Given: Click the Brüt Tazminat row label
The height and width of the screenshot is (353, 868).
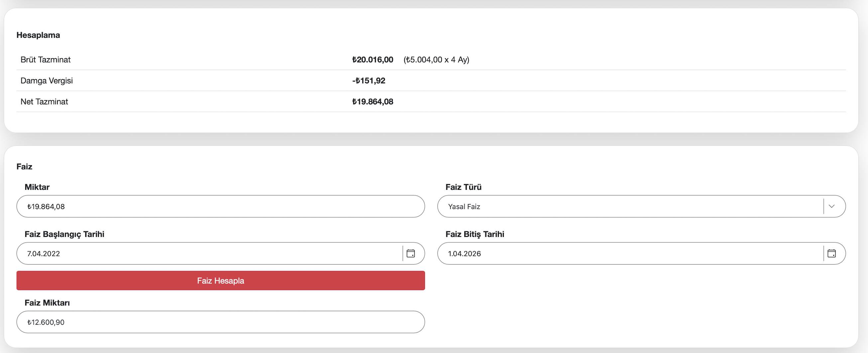Looking at the screenshot, I should click(x=46, y=60).
